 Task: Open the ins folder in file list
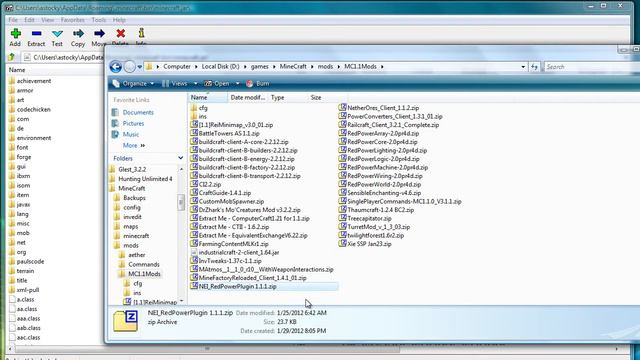click(x=199, y=116)
